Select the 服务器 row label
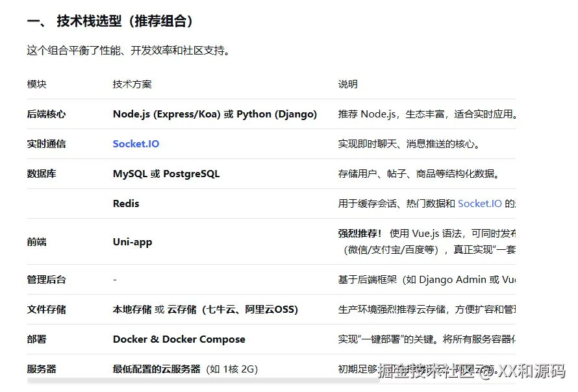This screenshot has width=578, height=392. (x=42, y=369)
